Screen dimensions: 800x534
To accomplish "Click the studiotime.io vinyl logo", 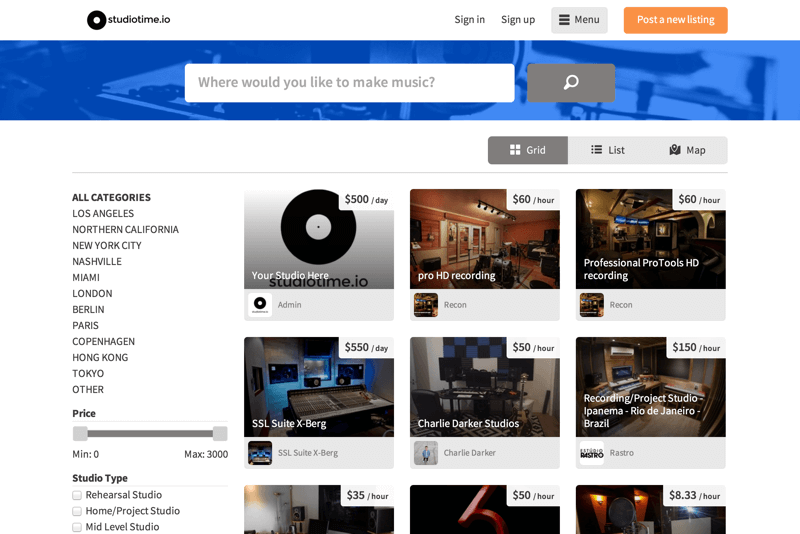I will (129, 20).
